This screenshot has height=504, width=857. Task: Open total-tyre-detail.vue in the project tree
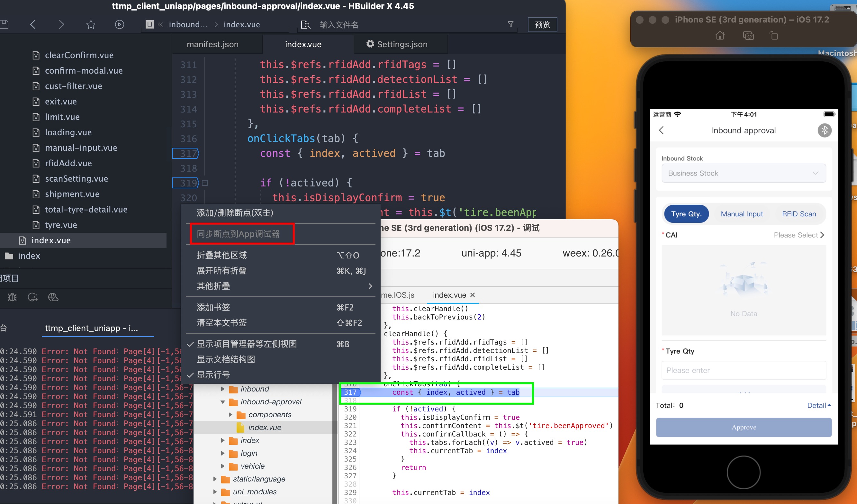(x=86, y=210)
